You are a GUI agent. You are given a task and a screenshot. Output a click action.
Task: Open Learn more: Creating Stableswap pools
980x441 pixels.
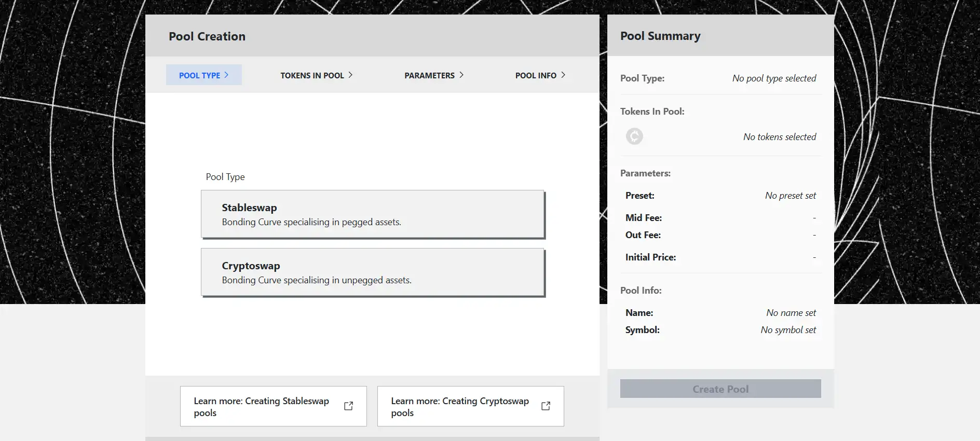point(262,406)
